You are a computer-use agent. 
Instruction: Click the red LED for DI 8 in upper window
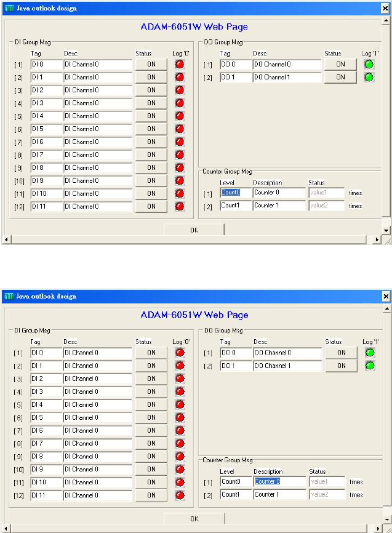180,167
